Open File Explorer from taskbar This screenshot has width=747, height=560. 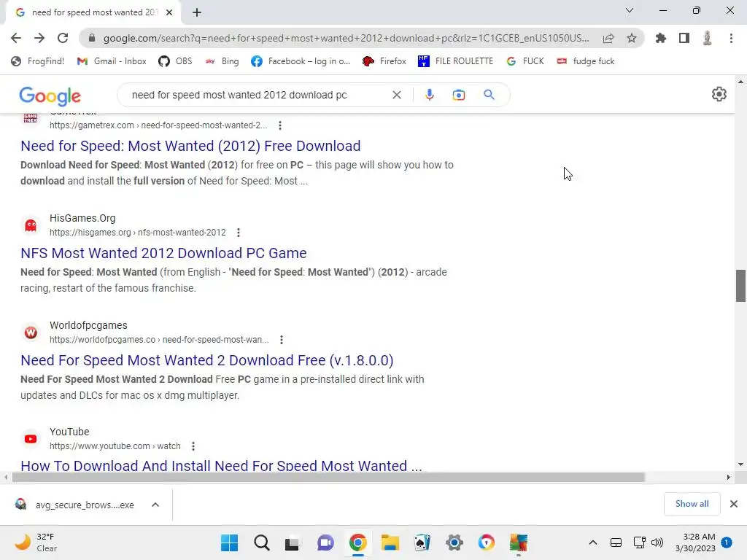390,542
